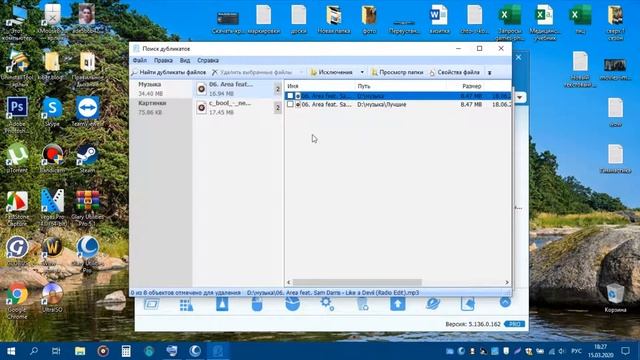Click the taskbar search magnifier
640x360 pixels.
tap(34, 351)
